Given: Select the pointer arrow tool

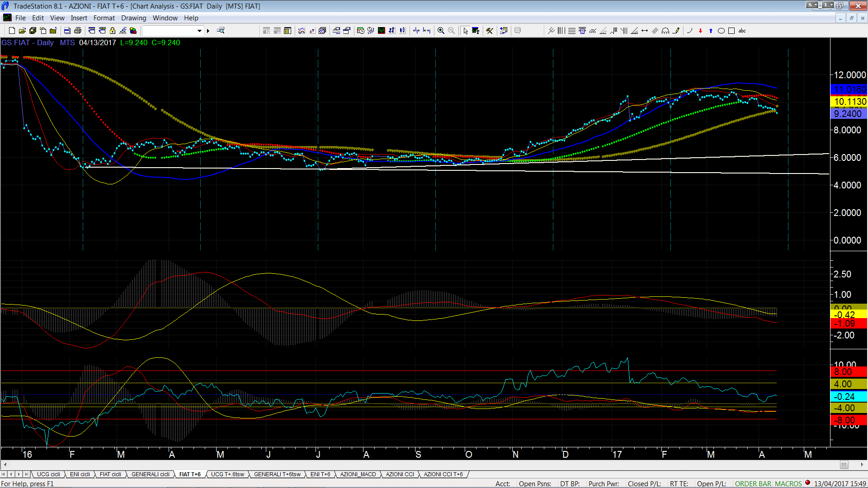Looking at the screenshot, I should 466,31.
